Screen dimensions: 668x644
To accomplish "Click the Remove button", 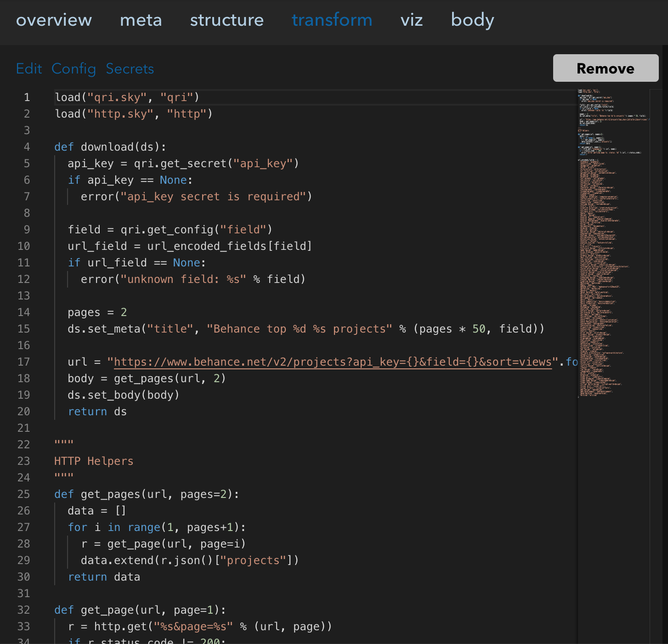I will tap(606, 68).
